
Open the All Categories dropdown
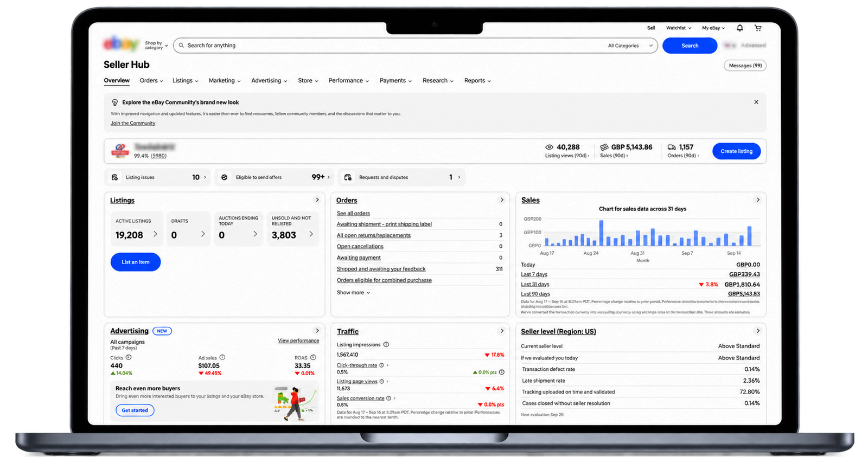tap(630, 46)
